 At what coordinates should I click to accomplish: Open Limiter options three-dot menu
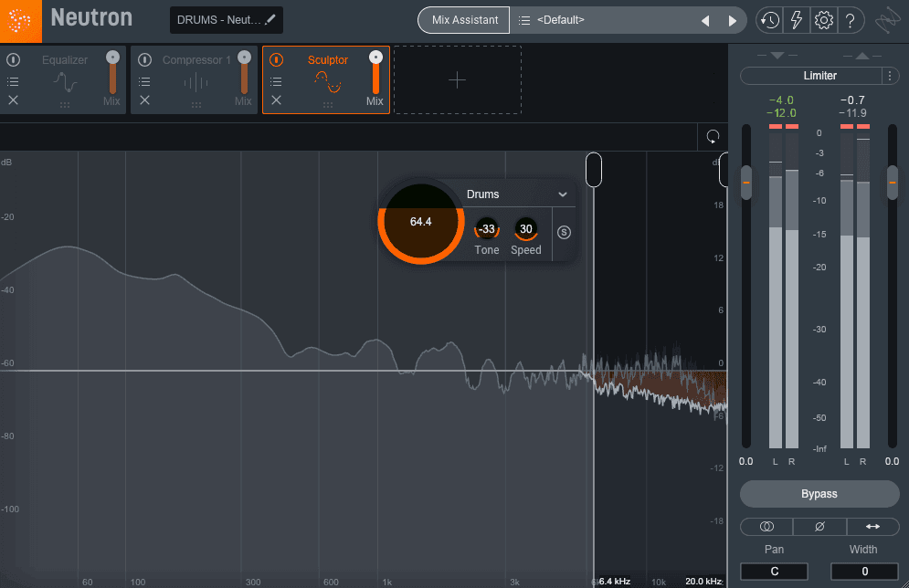point(890,75)
